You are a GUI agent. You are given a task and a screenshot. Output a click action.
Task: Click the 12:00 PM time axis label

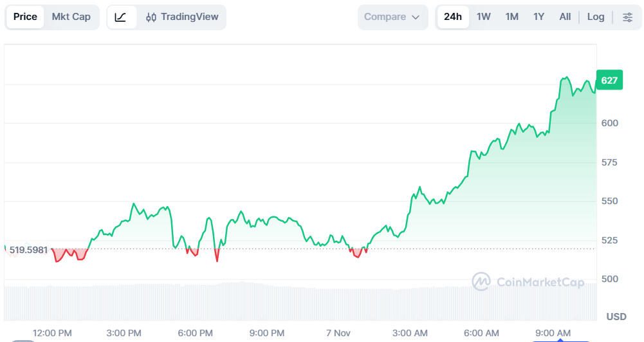tap(52, 332)
